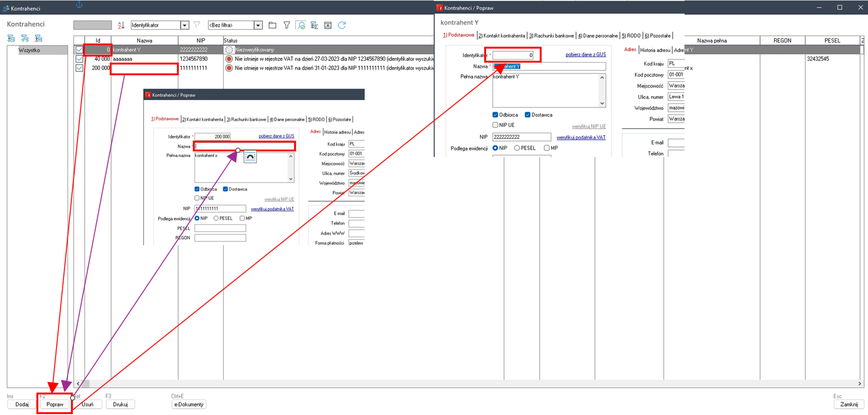Click the Kontrahenci window title icon
The width and height of the screenshot is (868, 415).
pos(6,8)
